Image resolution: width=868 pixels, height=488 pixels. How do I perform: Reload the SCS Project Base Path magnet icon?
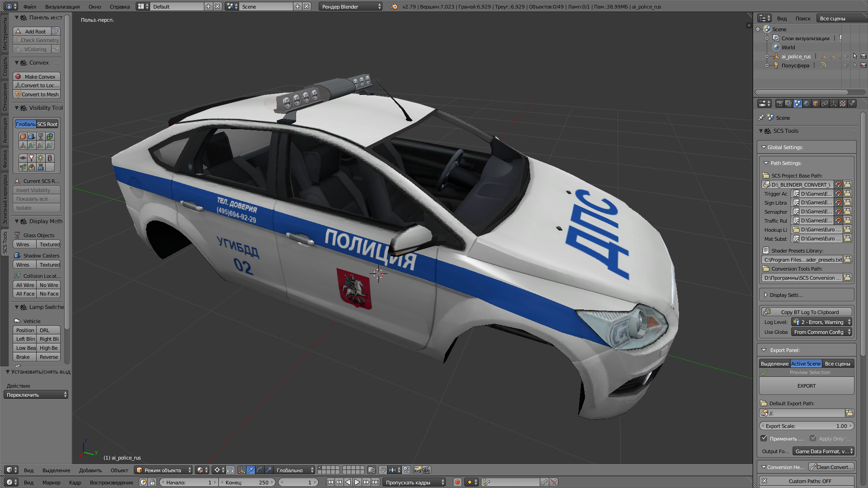[x=838, y=184]
